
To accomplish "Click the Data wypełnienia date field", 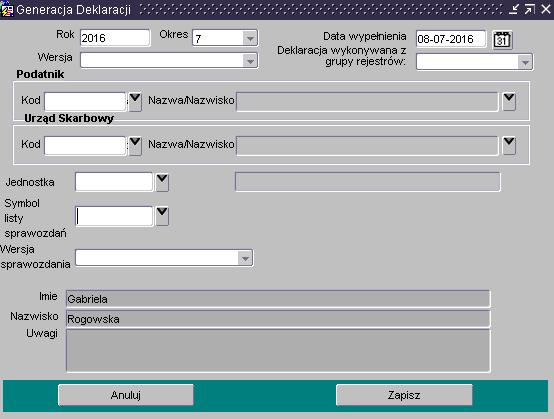I will point(451,39).
